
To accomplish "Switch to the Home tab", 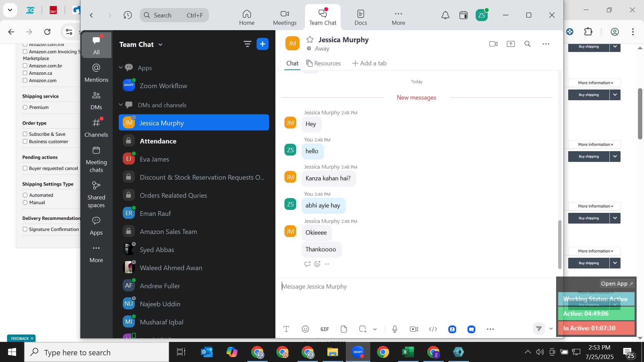I will tap(247, 17).
